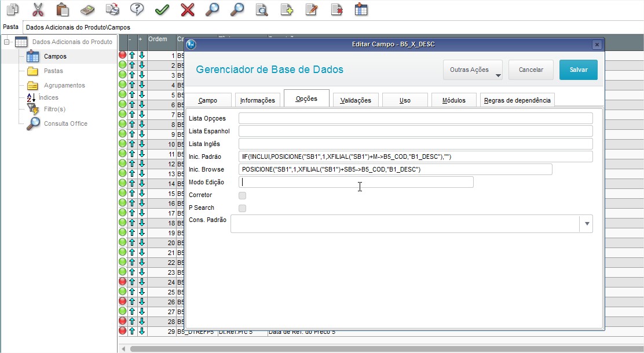Click the edit document pencil icon
The width and height of the screenshot is (644, 353).
(312, 9)
